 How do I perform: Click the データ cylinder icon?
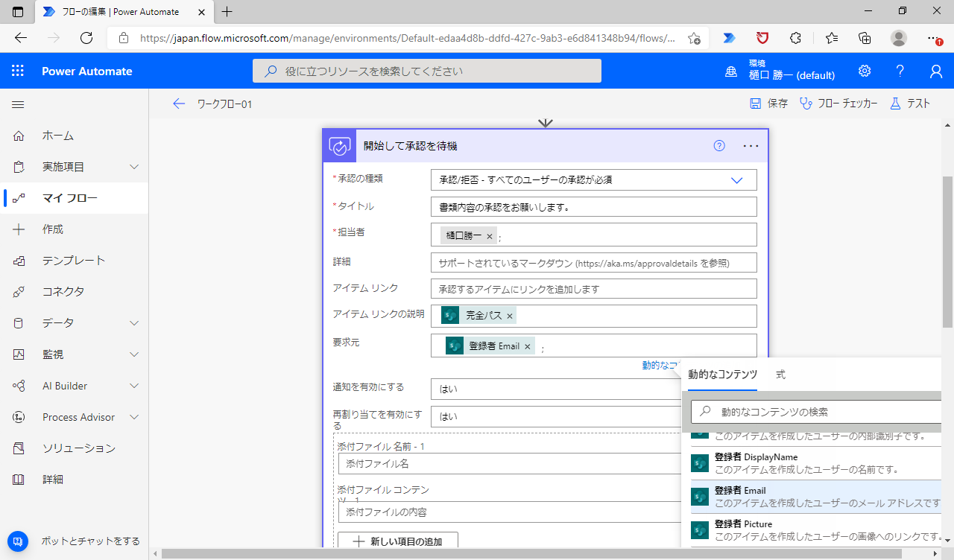19,323
